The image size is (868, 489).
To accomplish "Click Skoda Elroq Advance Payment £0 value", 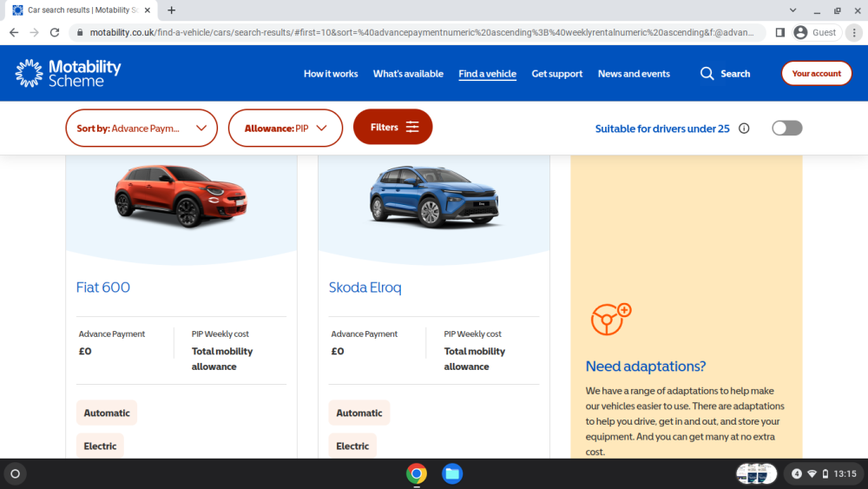I will click(x=338, y=351).
